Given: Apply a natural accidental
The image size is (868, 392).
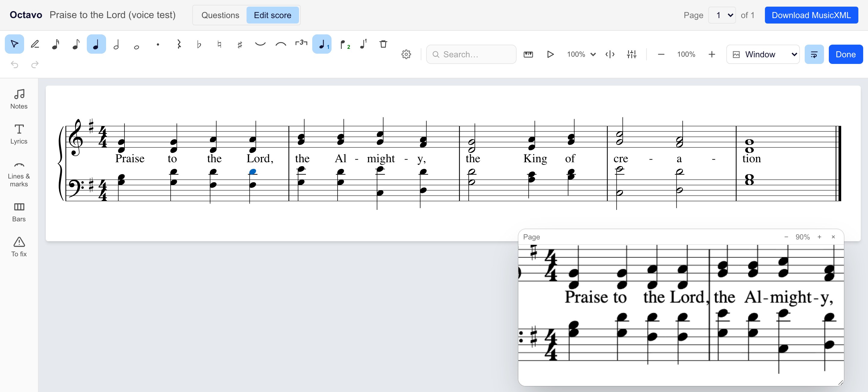Looking at the screenshot, I should (219, 44).
